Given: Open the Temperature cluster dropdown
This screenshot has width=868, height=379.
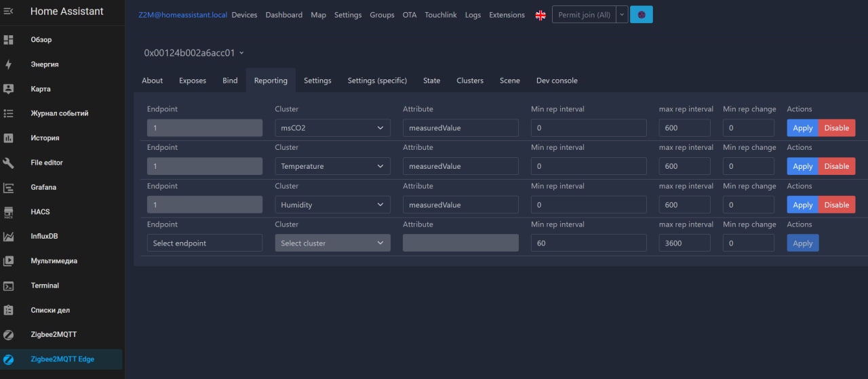Looking at the screenshot, I should [332, 166].
